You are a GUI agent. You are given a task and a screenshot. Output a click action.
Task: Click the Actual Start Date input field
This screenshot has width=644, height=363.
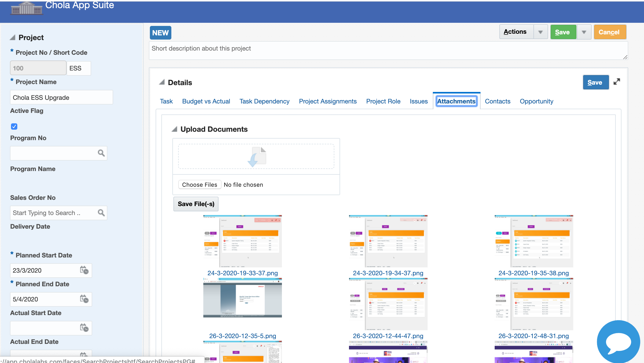tap(51, 328)
